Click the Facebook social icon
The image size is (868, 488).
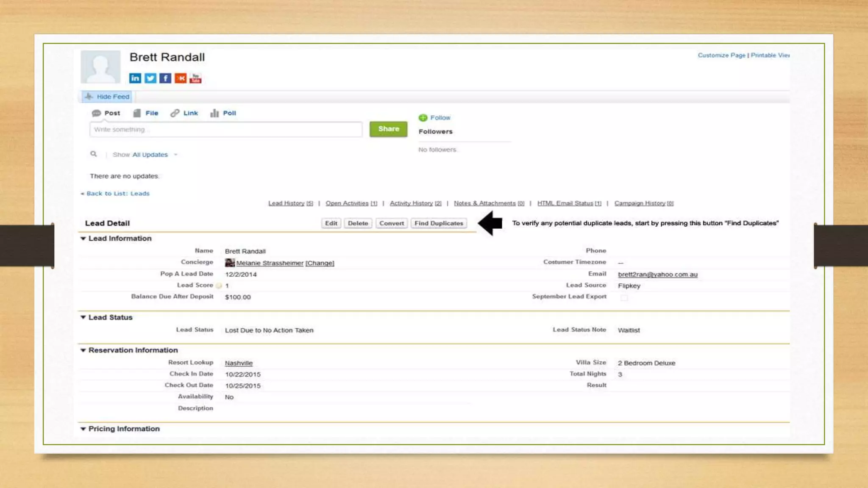point(165,78)
